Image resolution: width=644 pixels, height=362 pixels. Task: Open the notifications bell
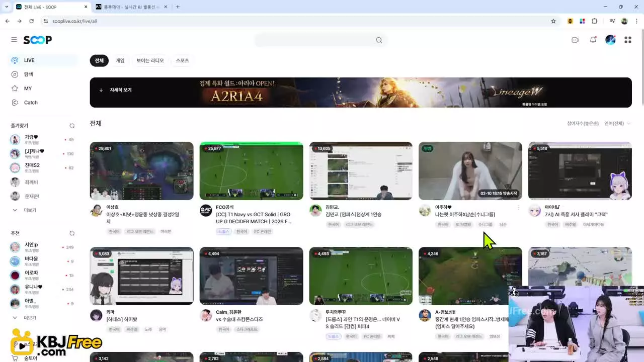point(593,40)
